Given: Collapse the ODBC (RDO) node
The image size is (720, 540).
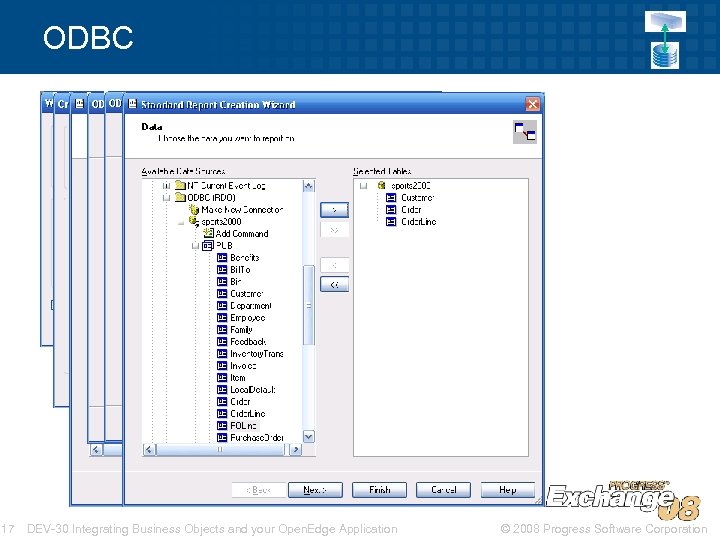Looking at the screenshot, I should [167, 197].
